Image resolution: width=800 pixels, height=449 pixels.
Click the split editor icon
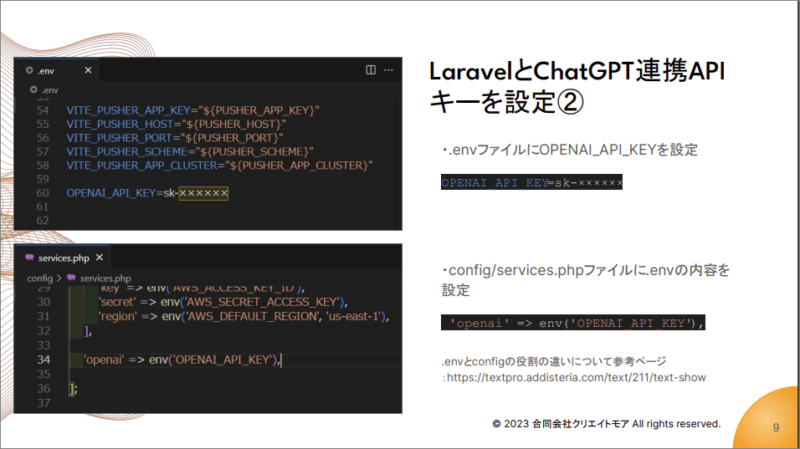coord(371,70)
